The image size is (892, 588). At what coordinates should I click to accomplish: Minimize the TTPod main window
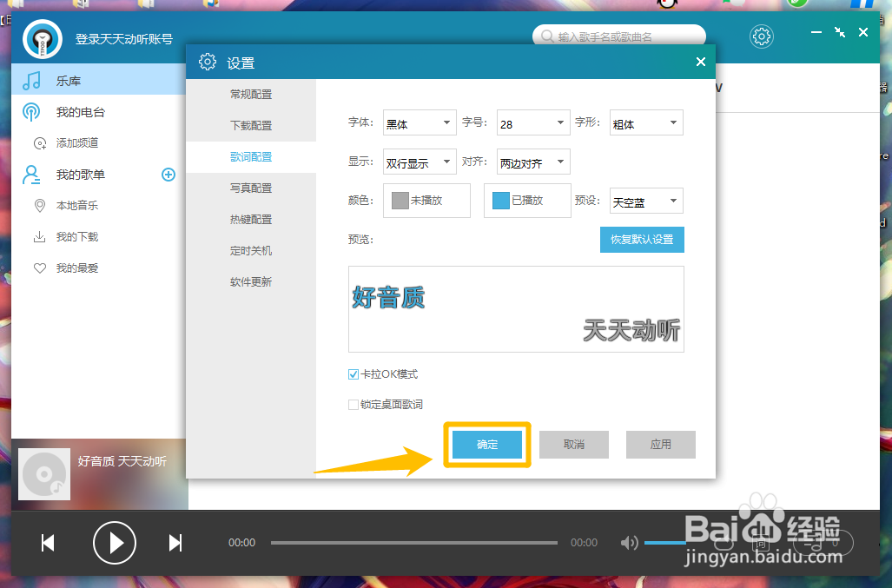816,32
